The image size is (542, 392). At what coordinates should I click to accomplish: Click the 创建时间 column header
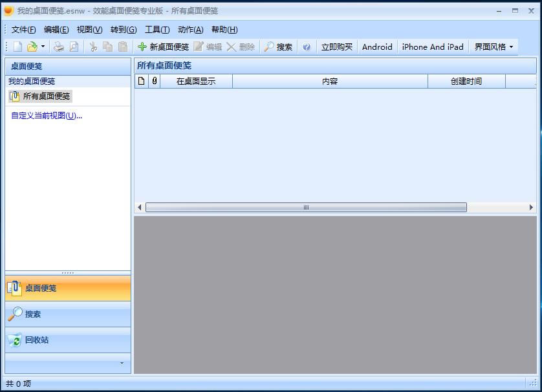click(466, 82)
